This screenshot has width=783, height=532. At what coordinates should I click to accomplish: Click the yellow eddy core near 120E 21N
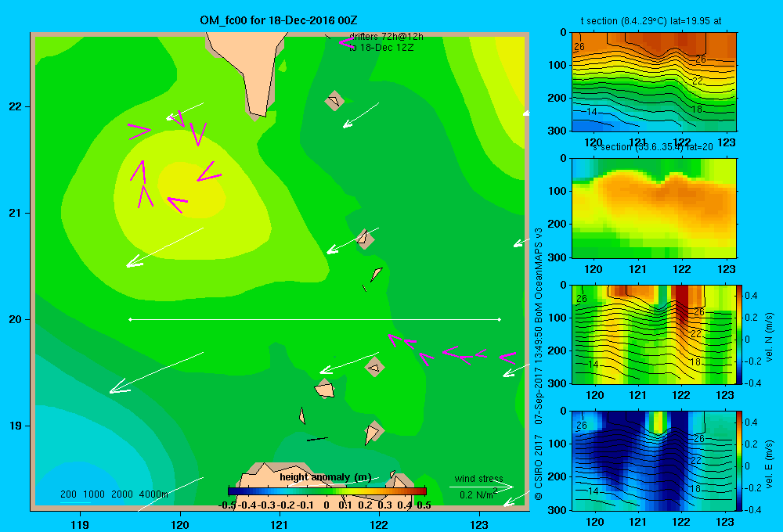191,189
